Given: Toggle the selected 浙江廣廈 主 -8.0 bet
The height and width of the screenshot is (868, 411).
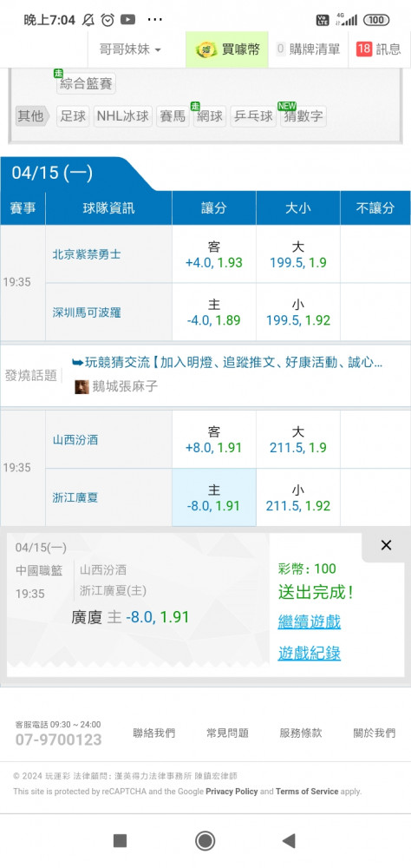Looking at the screenshot, I should click(214, 497).
